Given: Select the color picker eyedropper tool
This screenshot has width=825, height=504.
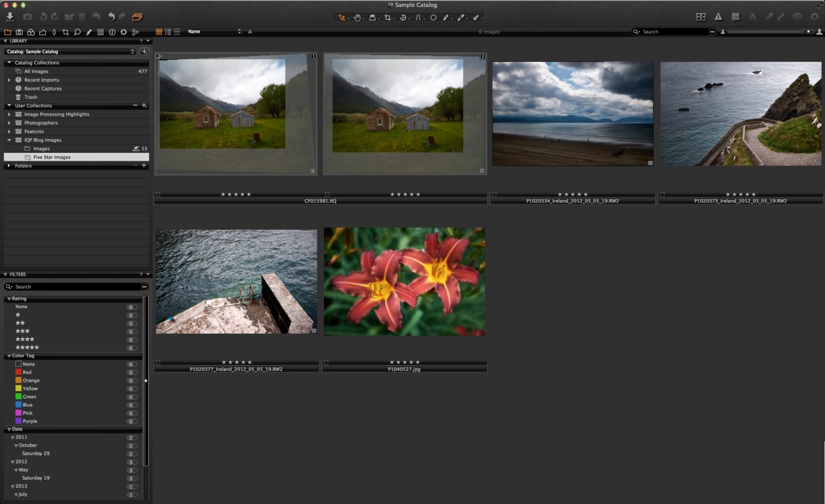Looking at the screenshot, I should [x=462, y=18].
